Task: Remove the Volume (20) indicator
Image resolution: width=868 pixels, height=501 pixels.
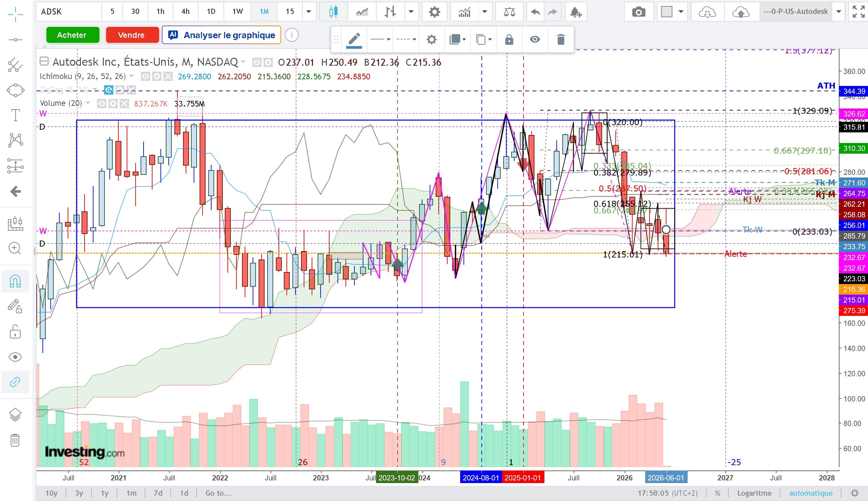Action: pyautogui.click(x=124, y=104)
